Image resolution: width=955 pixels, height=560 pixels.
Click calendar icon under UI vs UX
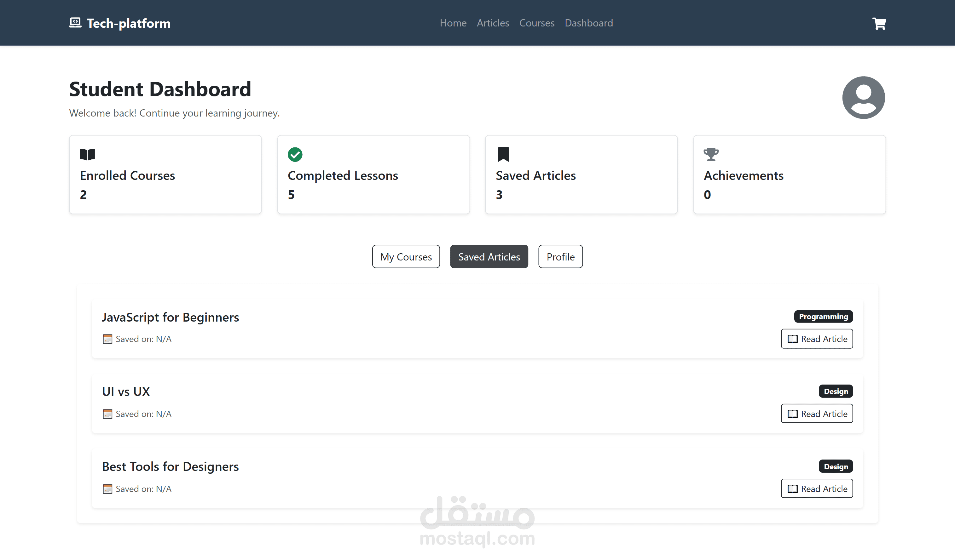click(x=107, y=414)
